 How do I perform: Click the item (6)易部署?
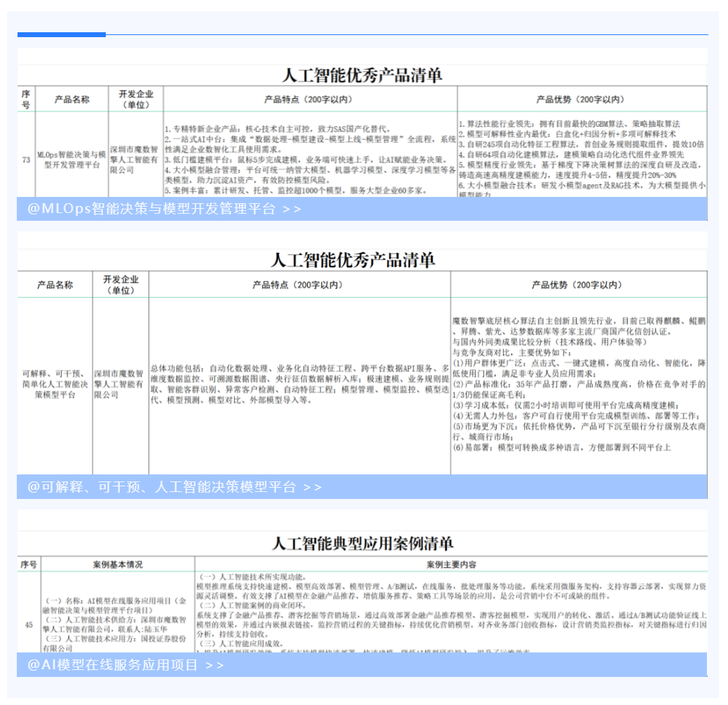(562, 448)
